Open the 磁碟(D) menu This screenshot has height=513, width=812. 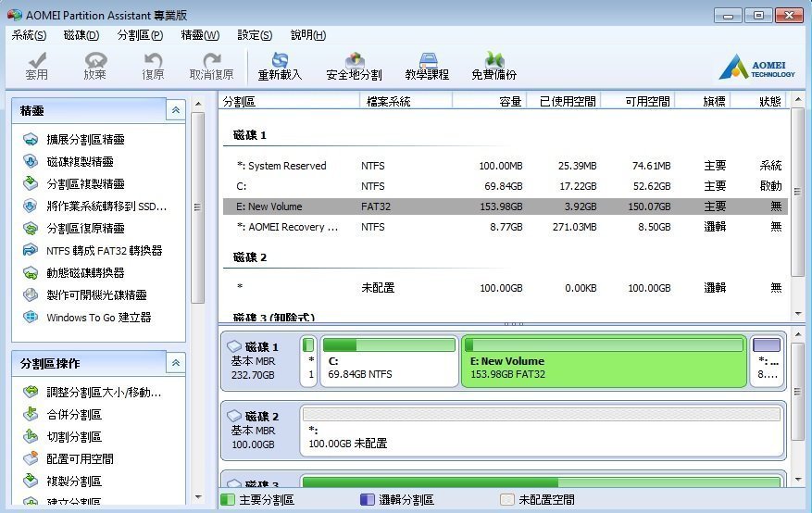[81, 35]
